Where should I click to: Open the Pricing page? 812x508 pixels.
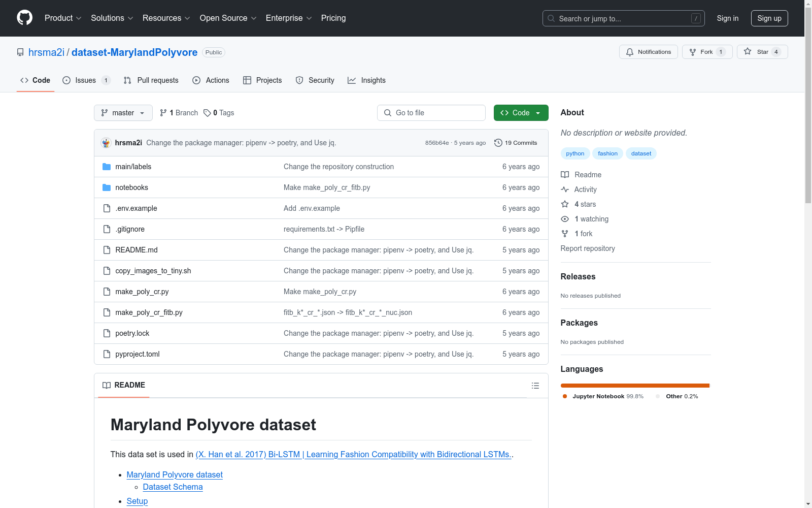click(x=333, y=18)
